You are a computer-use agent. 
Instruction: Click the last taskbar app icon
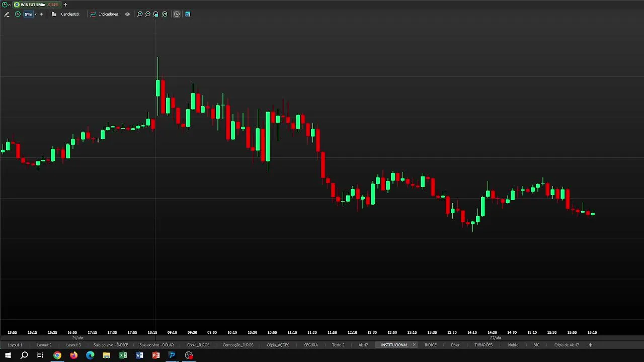189,355
